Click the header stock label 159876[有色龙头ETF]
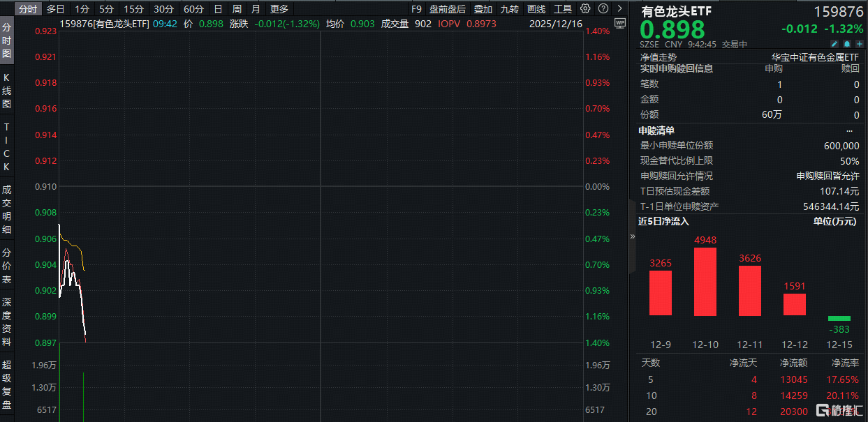The height and width of the screenshot is (422, 868). [x=105, y=23]
